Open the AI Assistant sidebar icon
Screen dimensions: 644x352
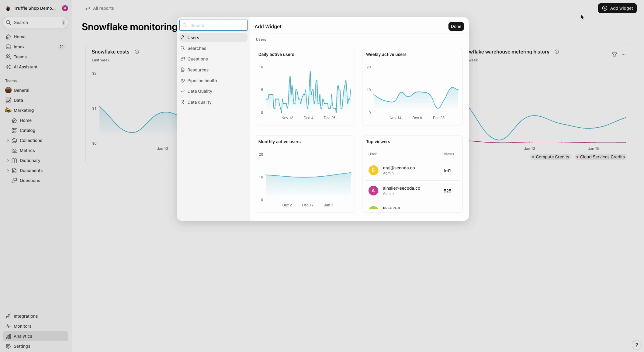pyautogui.click(x=8, y=67)
